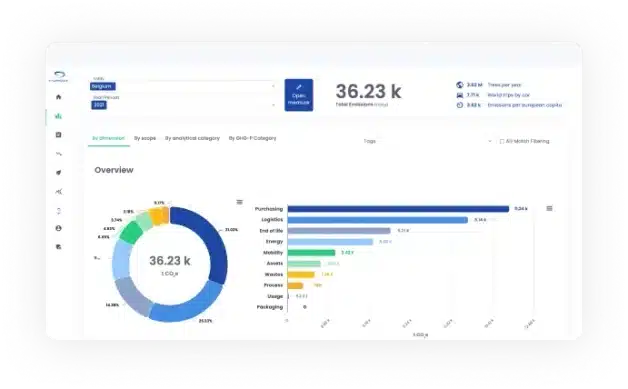
Task: Switch to the By analytical category tab
Action: (x=192, y=138)
